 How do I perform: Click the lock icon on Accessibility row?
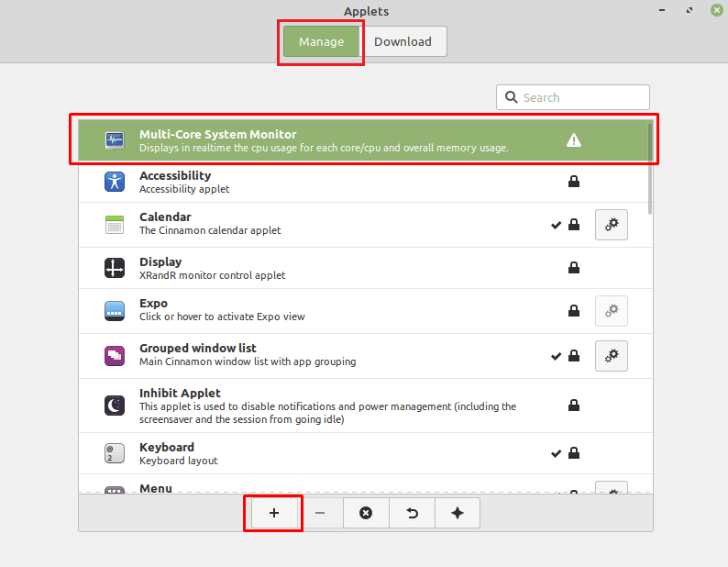coord(574,182)
